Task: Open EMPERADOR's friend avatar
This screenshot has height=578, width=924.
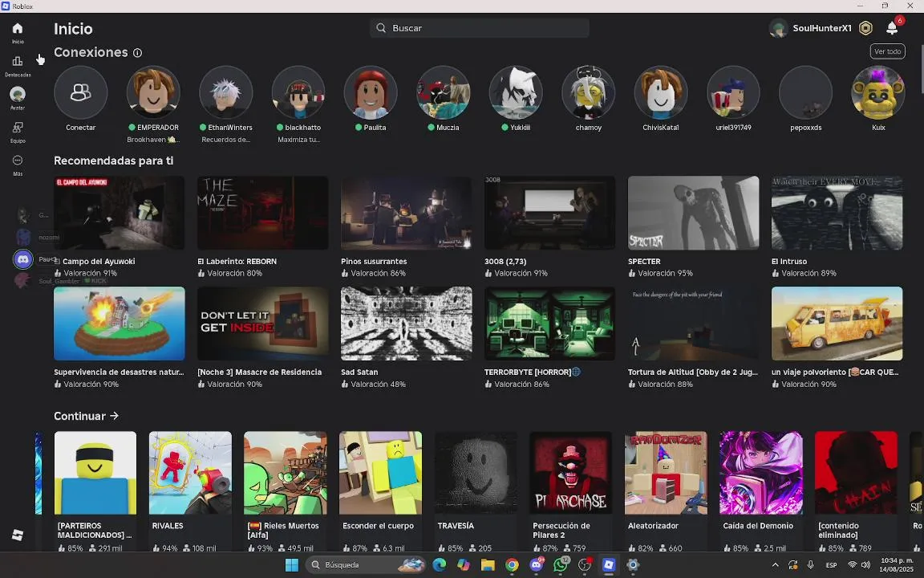Action: click(153, 92)
